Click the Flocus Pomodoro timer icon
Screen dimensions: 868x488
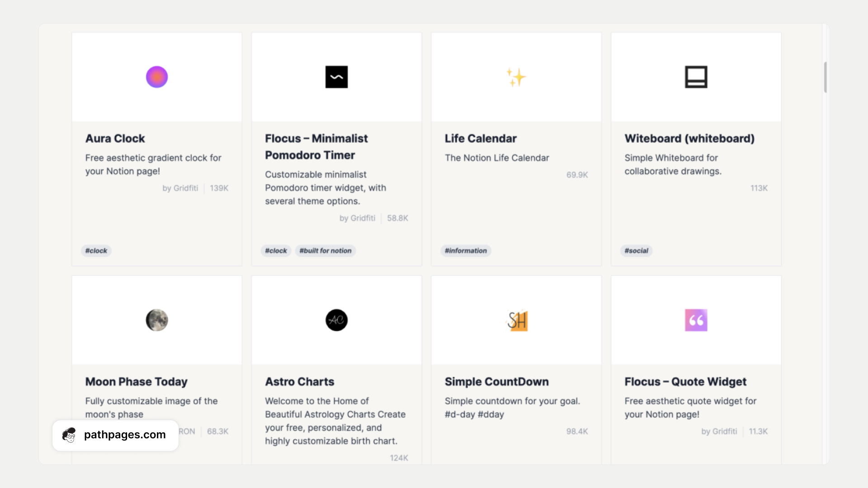[x=336, y=76]
